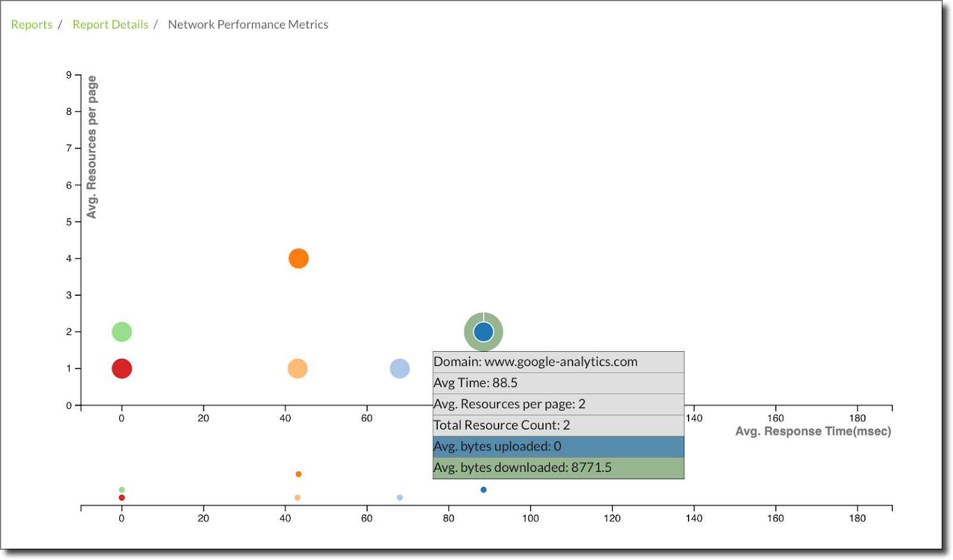Click the Domain row in the tooltip
Screen dimensions: 953x560
click(x=558, y=362)
